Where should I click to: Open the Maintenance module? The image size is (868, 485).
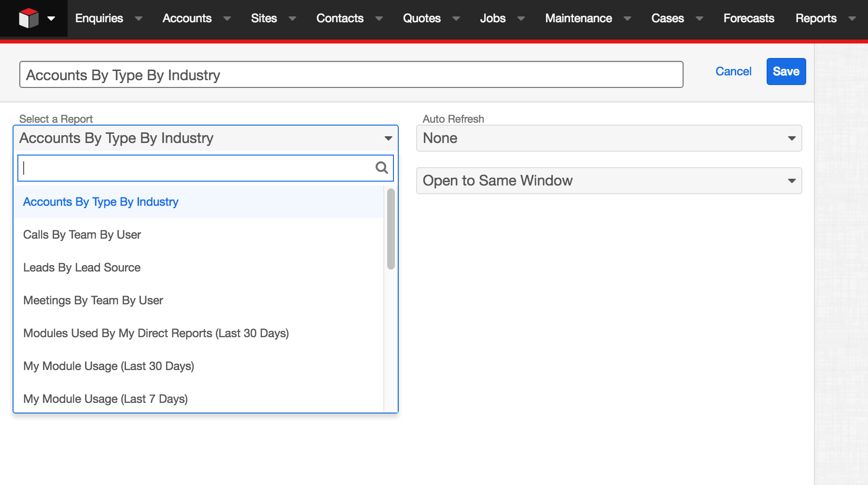click(x=578, y=18)
